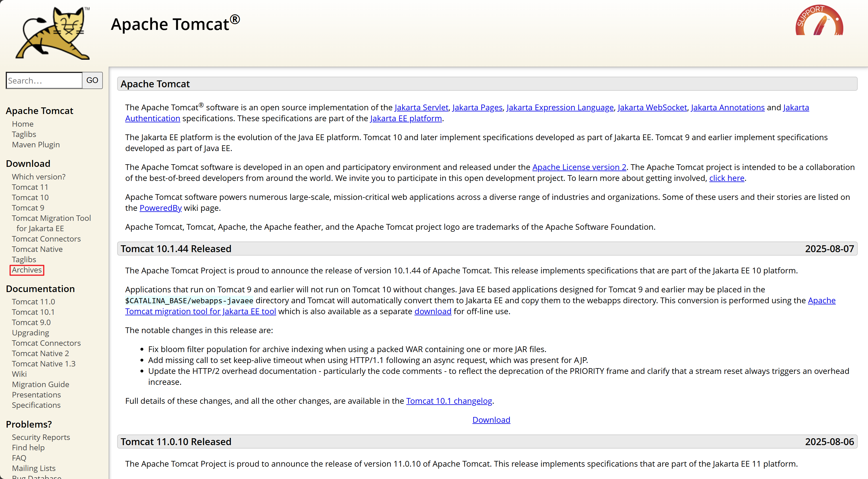Open Tomcat 10.1 documentation
Viewport: 868px width, 479px height.
pyautogui.click(x=33, y=312)
